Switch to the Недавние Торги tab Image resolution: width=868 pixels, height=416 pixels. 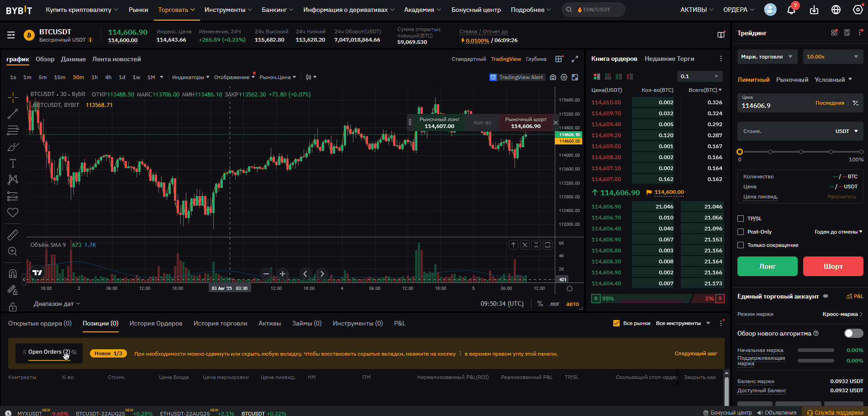(669, 59)
